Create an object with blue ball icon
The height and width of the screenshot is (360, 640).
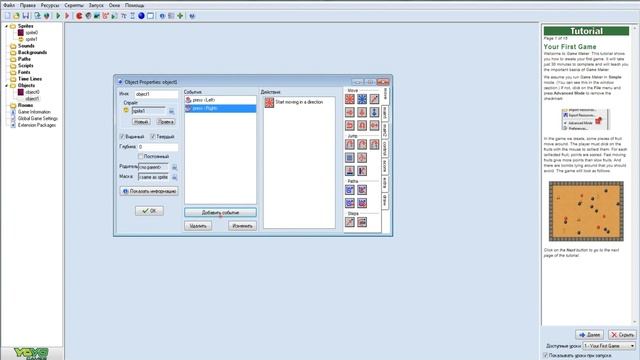coord(141,16)
